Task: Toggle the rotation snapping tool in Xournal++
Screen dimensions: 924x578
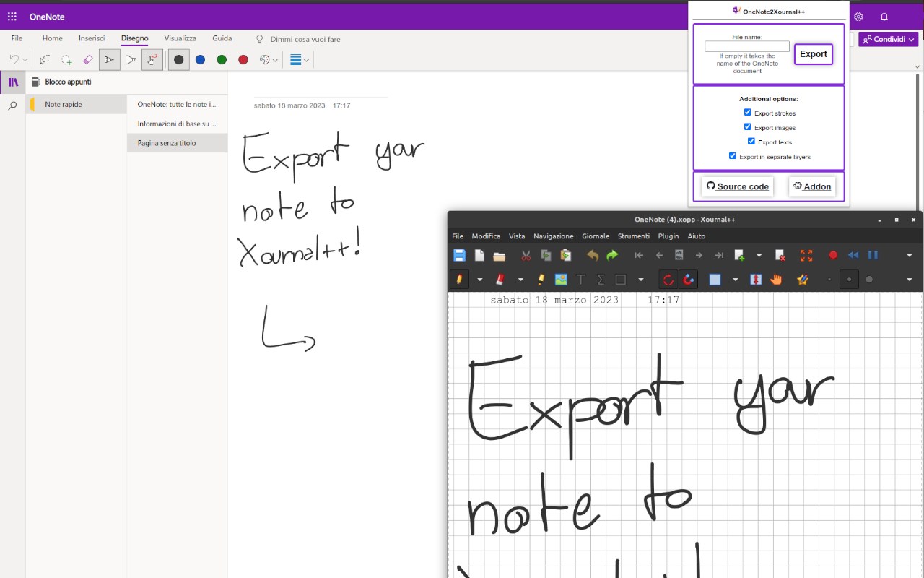Action: (x=668, y=279)
